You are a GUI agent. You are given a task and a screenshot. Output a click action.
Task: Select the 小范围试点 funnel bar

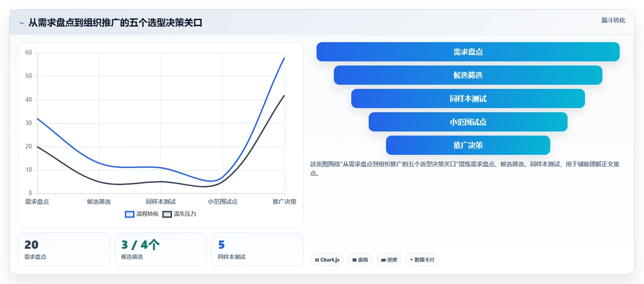click(468, 122)
